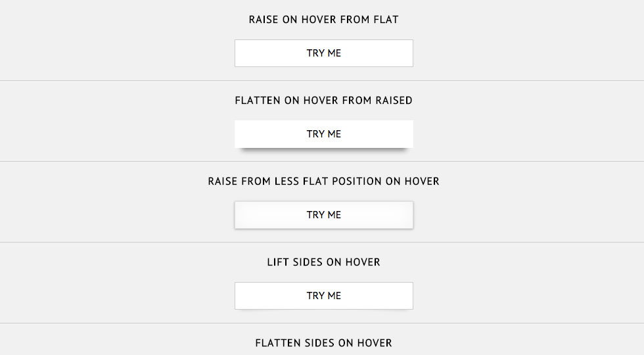Click the divider line above RAISE FROM LESS FLAT heading
The width and height of the screenshot is (644, 355).
(322, 162)
